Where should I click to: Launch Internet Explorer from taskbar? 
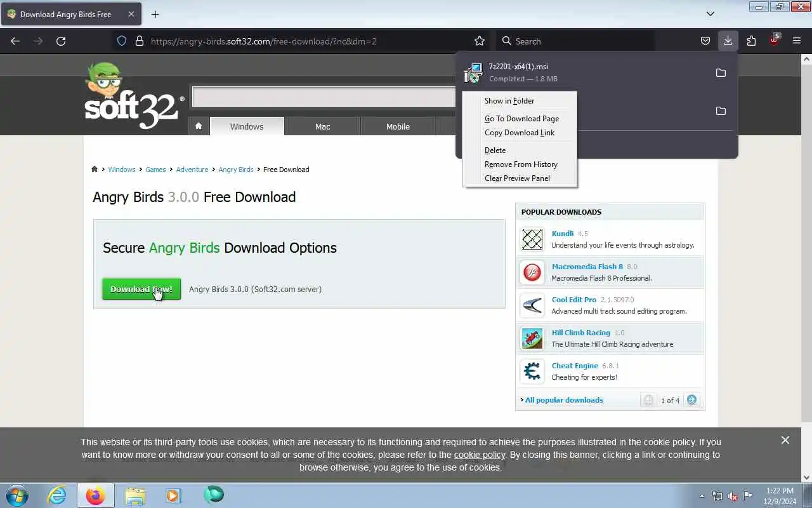(x=57, y=495)
